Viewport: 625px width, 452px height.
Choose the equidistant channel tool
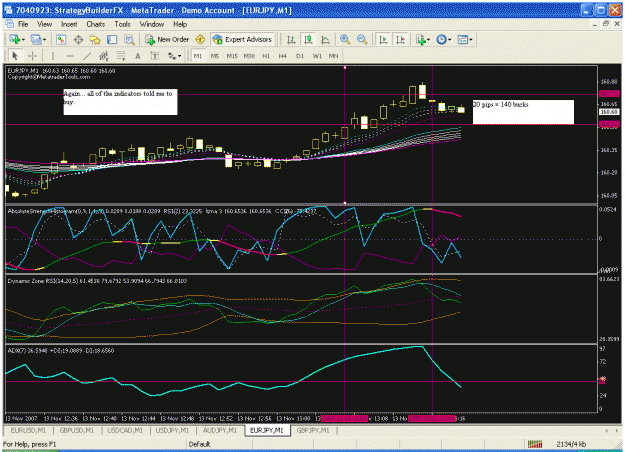[x=104, y=56]
